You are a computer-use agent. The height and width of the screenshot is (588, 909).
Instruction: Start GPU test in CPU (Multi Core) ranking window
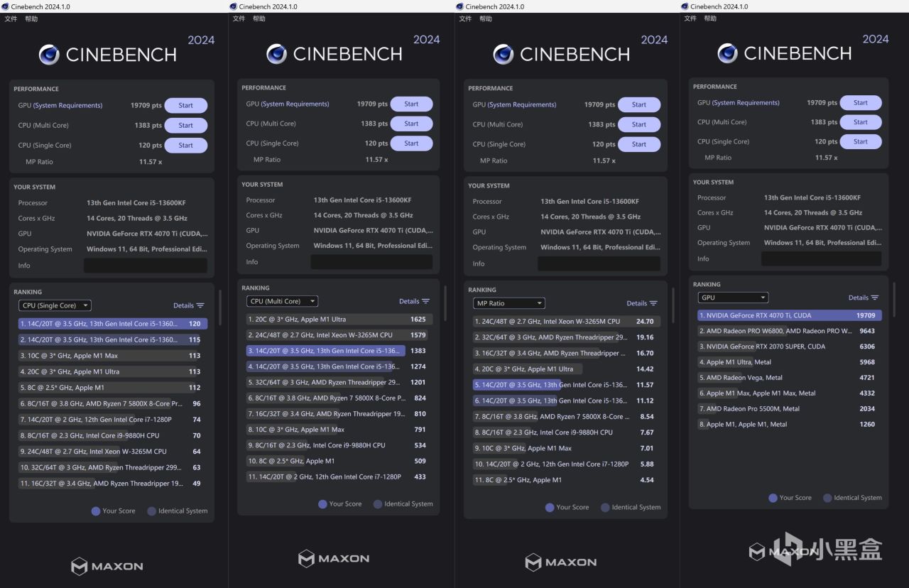click(x=411, y=104)
